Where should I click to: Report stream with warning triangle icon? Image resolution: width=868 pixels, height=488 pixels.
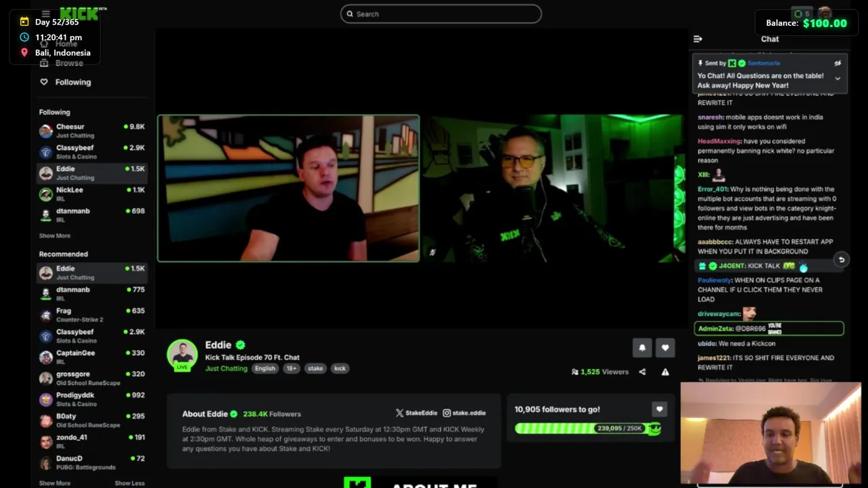665,372
